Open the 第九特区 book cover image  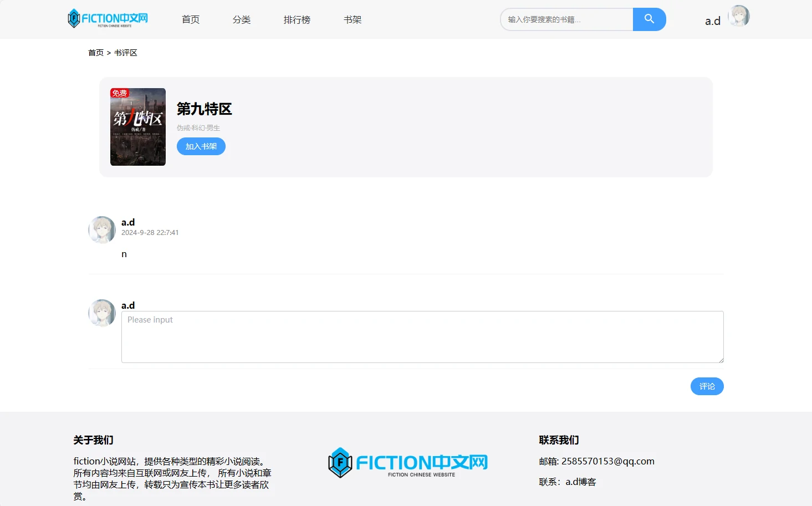tap(137, 127)
